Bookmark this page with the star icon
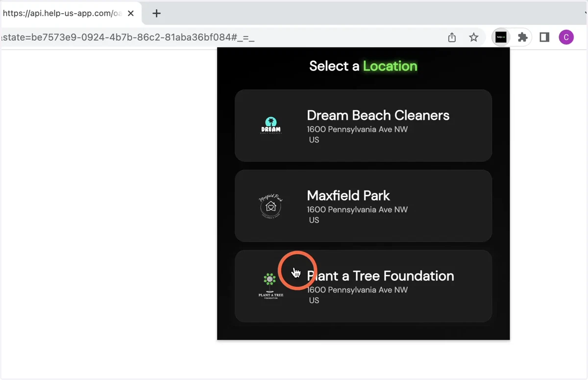 [473, 37]
